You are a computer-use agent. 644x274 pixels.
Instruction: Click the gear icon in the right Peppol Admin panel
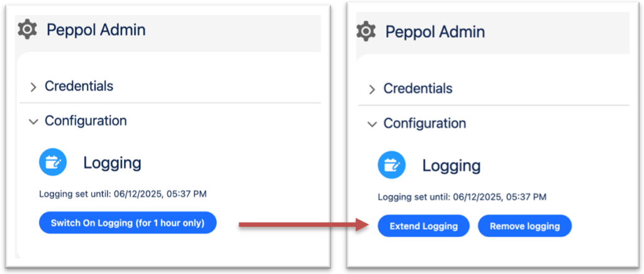point(366,31)
